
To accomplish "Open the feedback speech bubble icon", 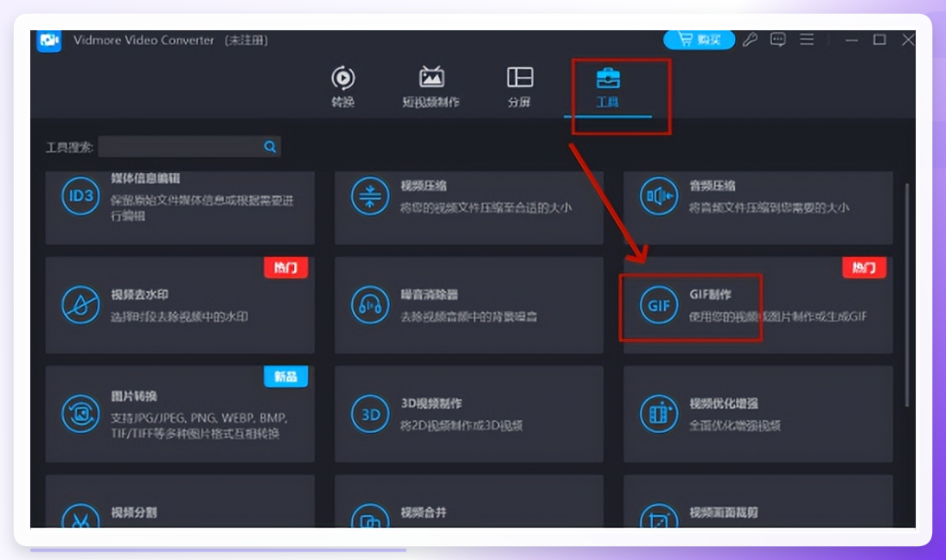I will pyautogui.click(x=777, y=40).
